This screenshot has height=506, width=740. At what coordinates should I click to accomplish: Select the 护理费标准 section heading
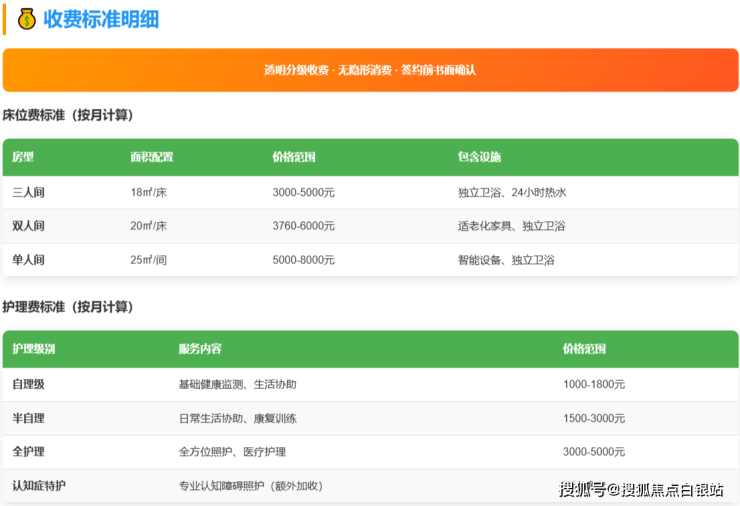(68, 306)
